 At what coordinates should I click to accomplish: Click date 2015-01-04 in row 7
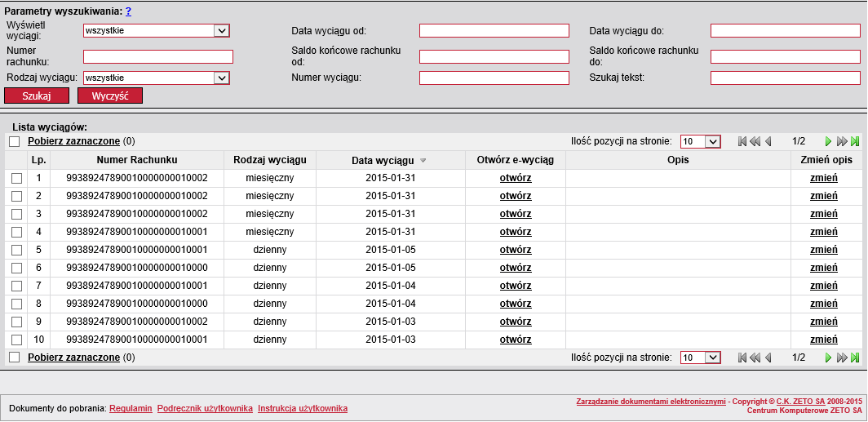pyautogui.click(x=390, y=286)
